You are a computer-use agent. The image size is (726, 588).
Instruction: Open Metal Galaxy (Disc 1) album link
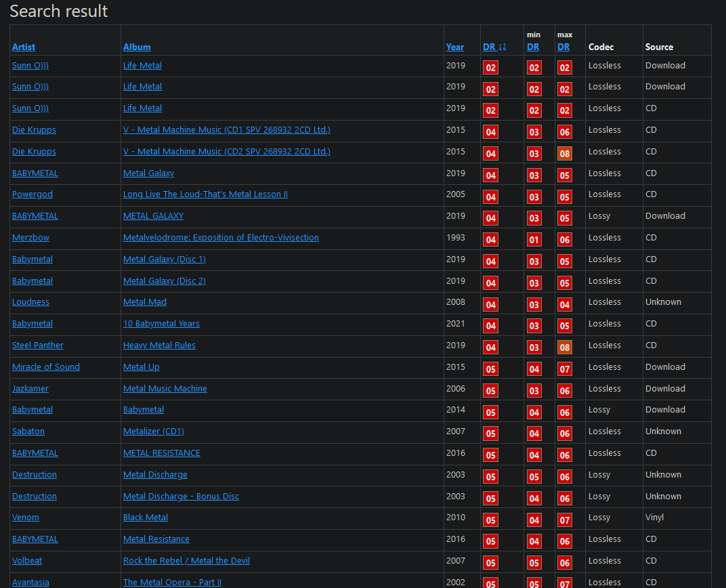165,259
